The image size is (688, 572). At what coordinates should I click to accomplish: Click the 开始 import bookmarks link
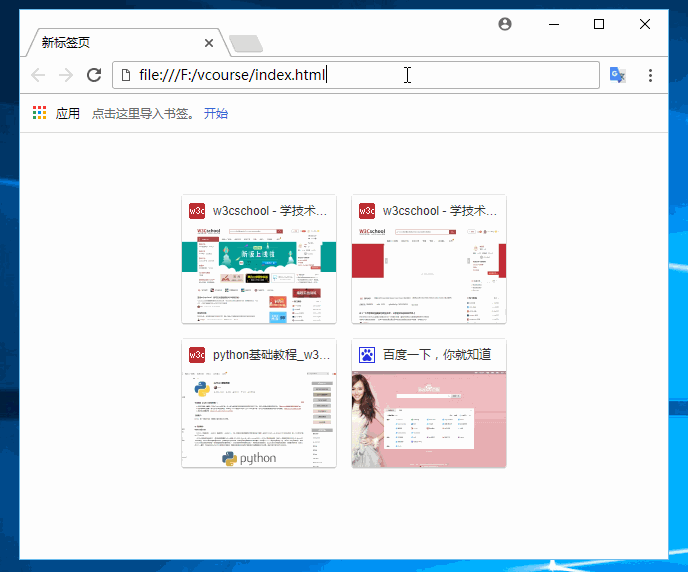pyautogui.click(x=216, y=113)
